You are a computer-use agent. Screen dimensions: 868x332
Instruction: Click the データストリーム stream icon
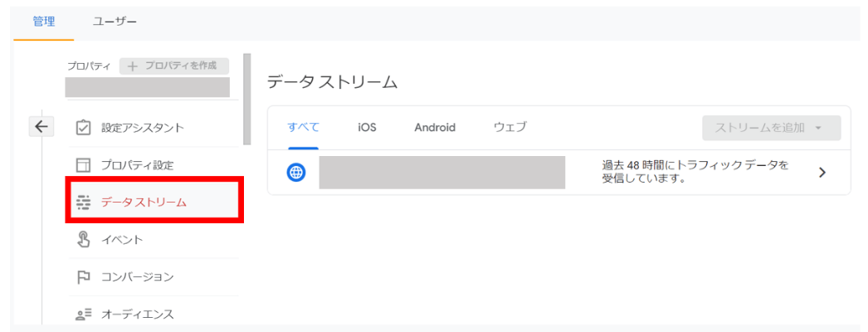coord(83,203)
